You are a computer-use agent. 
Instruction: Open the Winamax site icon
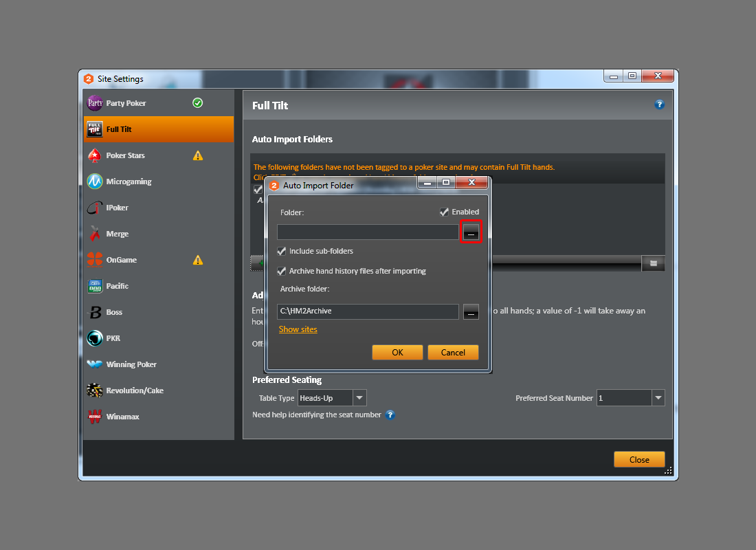click(95, 417)
